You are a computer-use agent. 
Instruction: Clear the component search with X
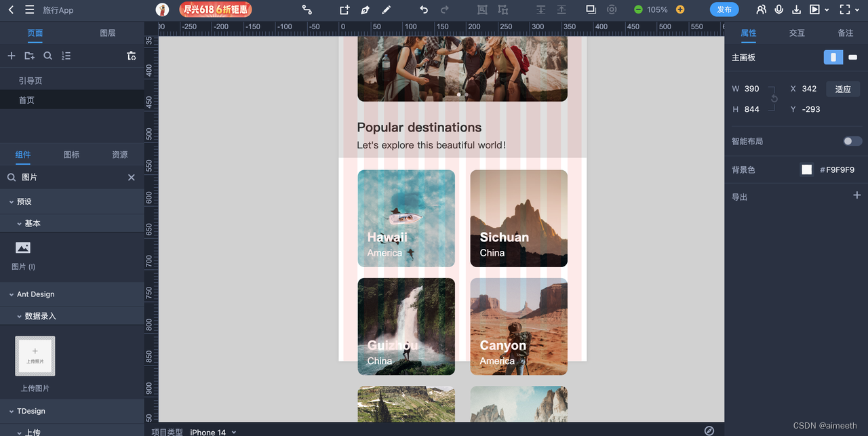[132, 177]
